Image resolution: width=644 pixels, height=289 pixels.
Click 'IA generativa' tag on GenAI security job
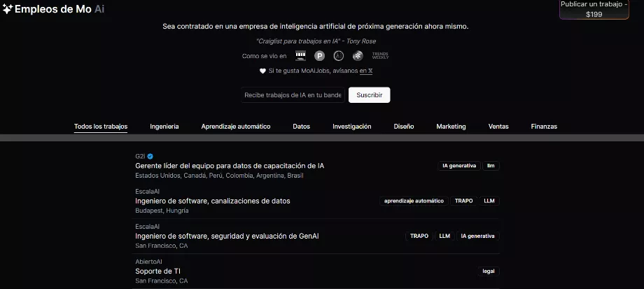[478, 236]
